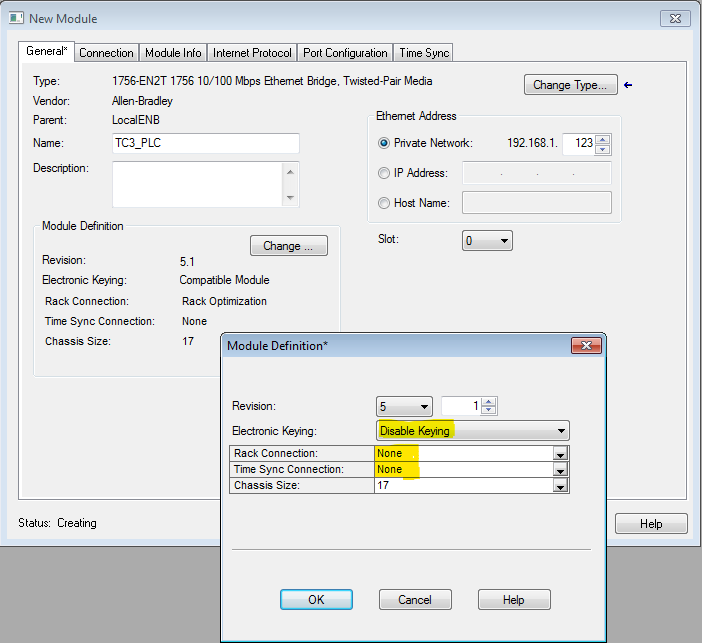Viewport: 702px width, 643px height.
Task: Decrease the Private Network address value
Action: tap(603, 150)
